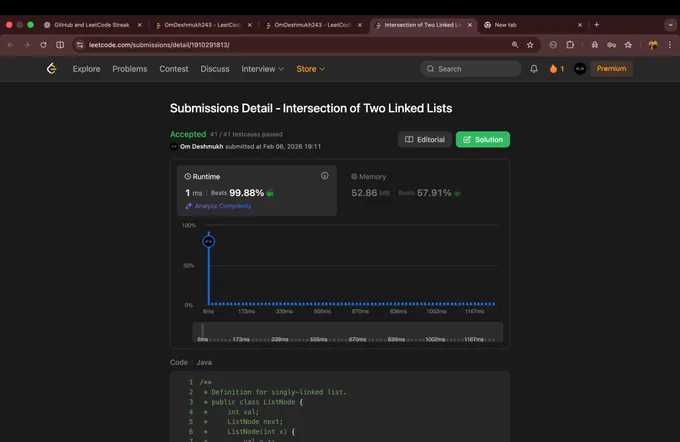Close the New tab tab
The width and height of the screenshot is (680, 442).
[x=580, y=25]
